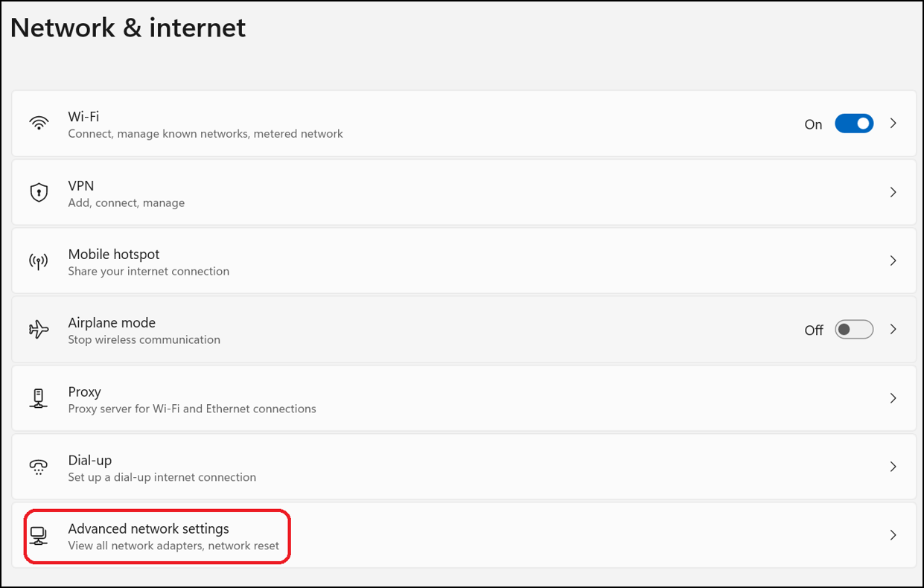This screenshot has height=588, width=924.
Task: Toggle Wi-Fi switch showing On
Action: coord(854,123)
